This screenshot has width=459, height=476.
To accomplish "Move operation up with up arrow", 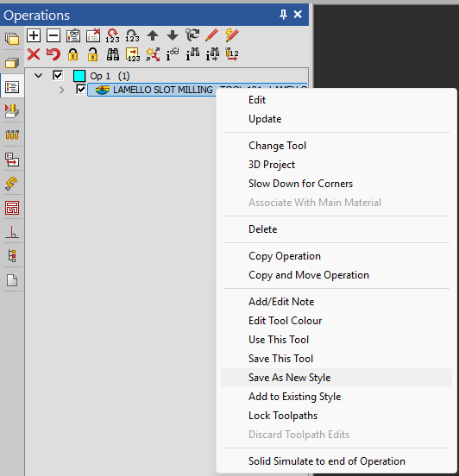I will point(153,35).
